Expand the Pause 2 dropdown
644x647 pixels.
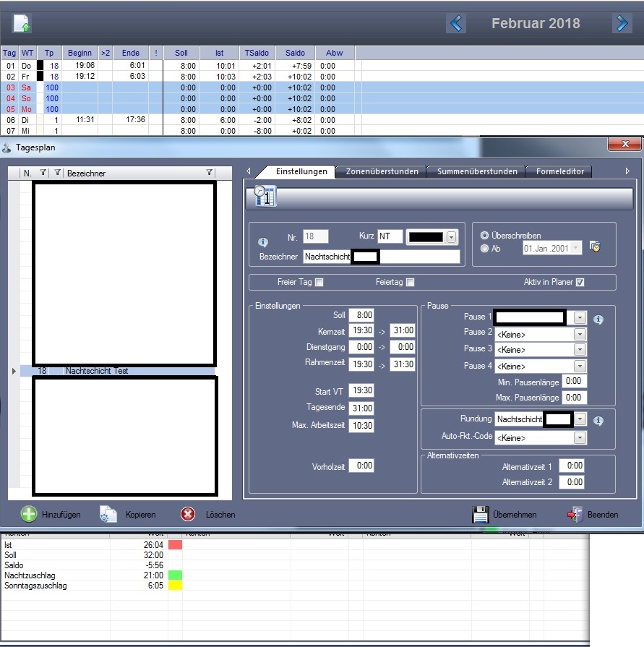pos(579,334)
